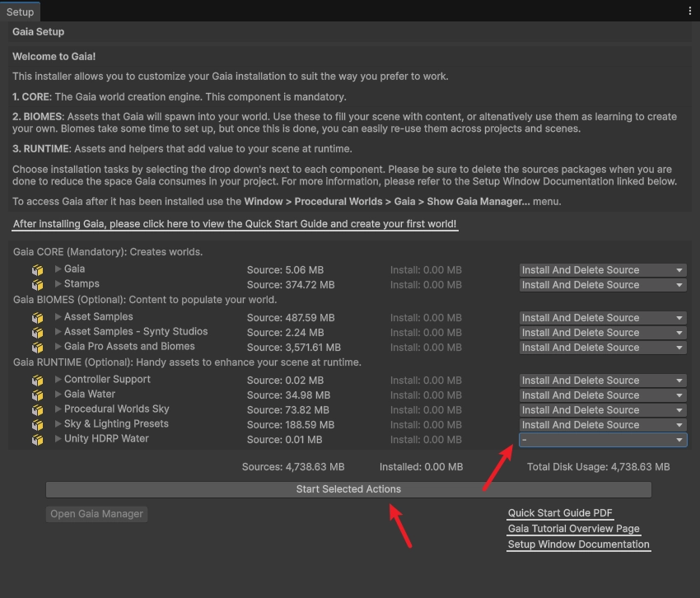Expand the Stamps package foldout
The image size is (700, 598).
pos(58,283)
